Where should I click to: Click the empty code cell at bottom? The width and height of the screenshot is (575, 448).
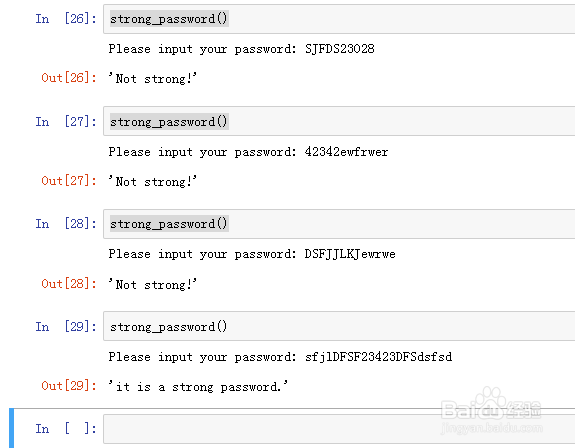click(x=339, y=429)
